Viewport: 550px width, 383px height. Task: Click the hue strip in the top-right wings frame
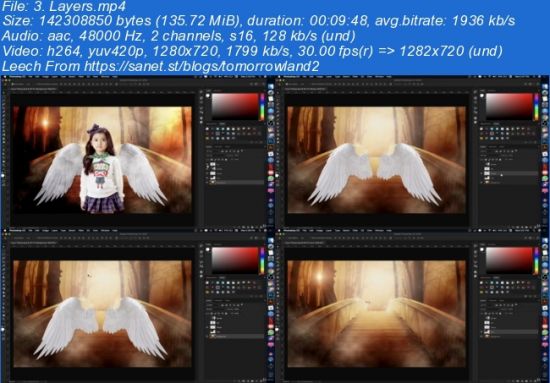(536, 107)
